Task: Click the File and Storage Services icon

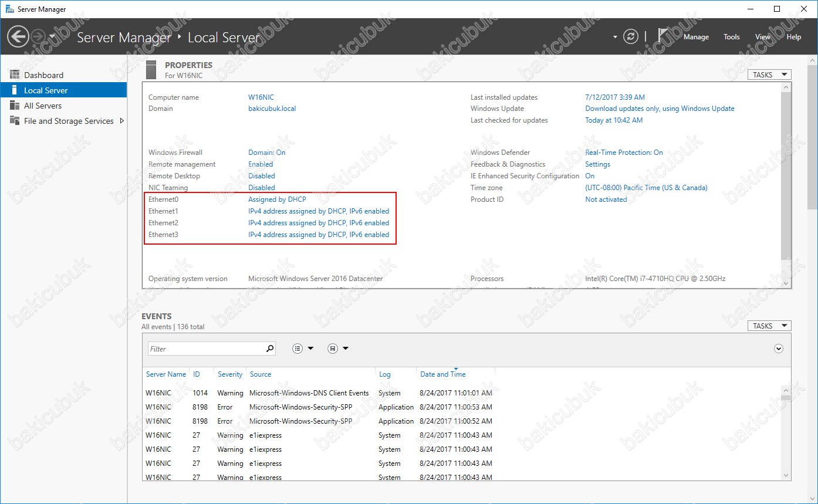Action: [x=15, y=121]
